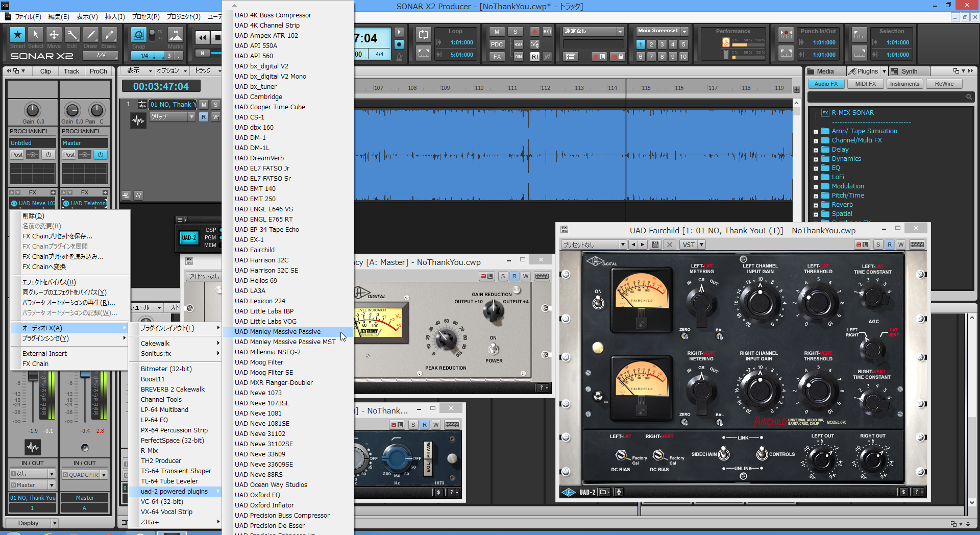Click Fairchild ON power switch
This screenshot has height=535, width=980.
coord(598,303)
